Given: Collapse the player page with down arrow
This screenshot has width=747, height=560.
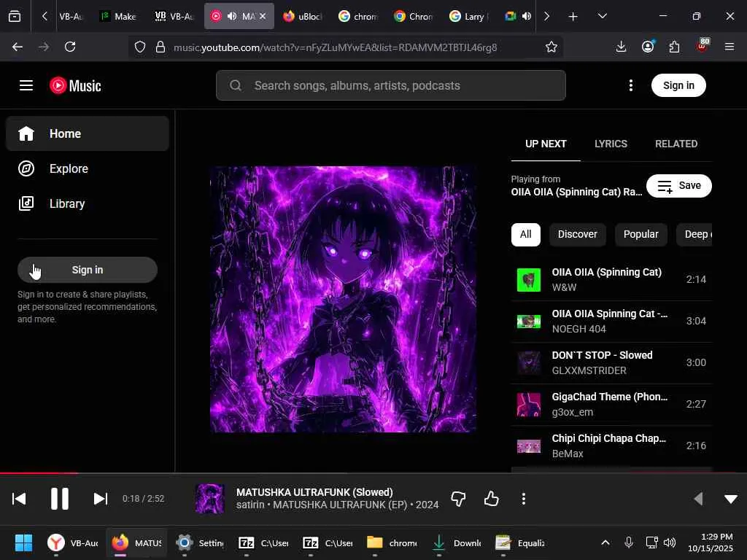Looking at the screenshot, I should (x=731, y=499).
